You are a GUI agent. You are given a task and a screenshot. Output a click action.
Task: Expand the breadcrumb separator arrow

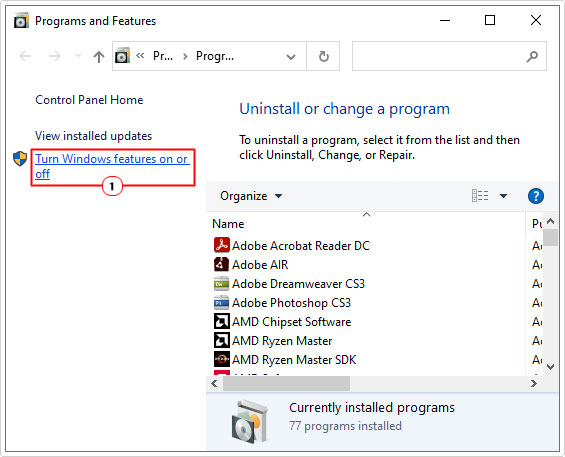tap(185, 57)
